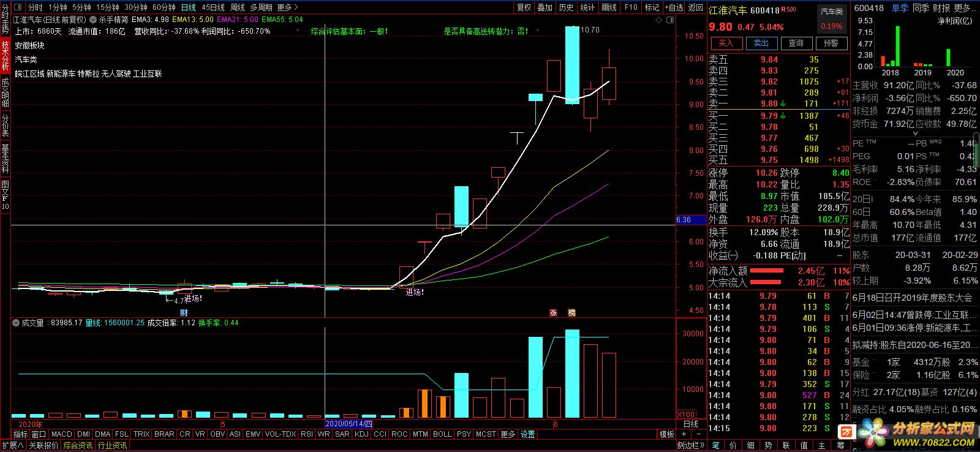Viewport: 980px width, 452px height.
Task: Open the 筹 chip distribution tab
Action: point(840,445)
